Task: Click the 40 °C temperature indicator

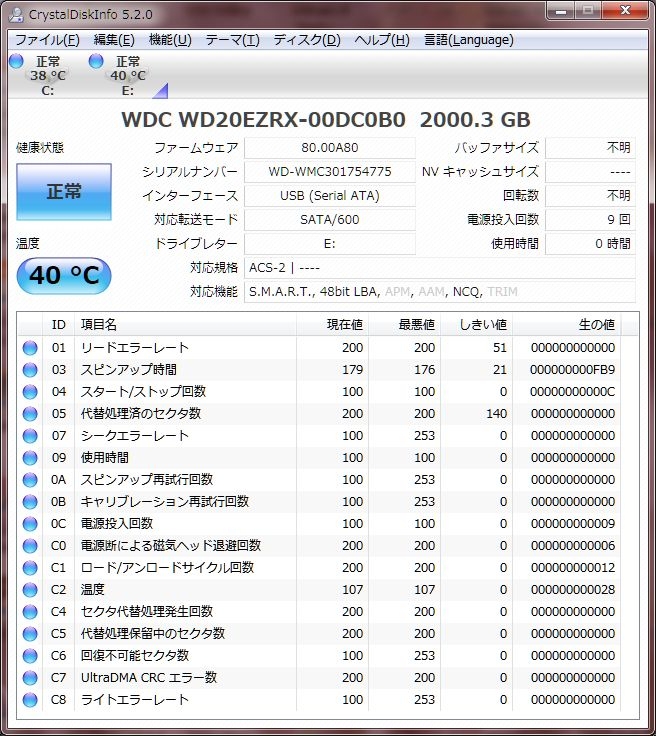Action: click(64, 276)
